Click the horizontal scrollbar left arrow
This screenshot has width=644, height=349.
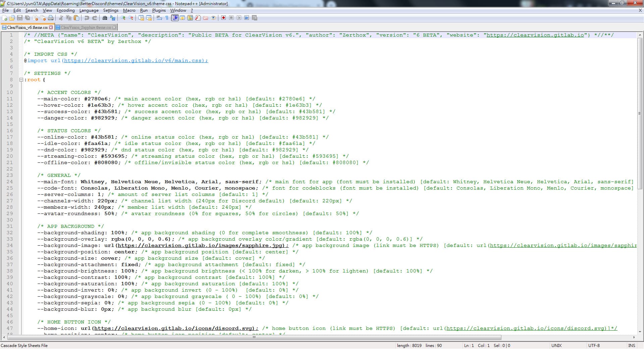point(4,337)
